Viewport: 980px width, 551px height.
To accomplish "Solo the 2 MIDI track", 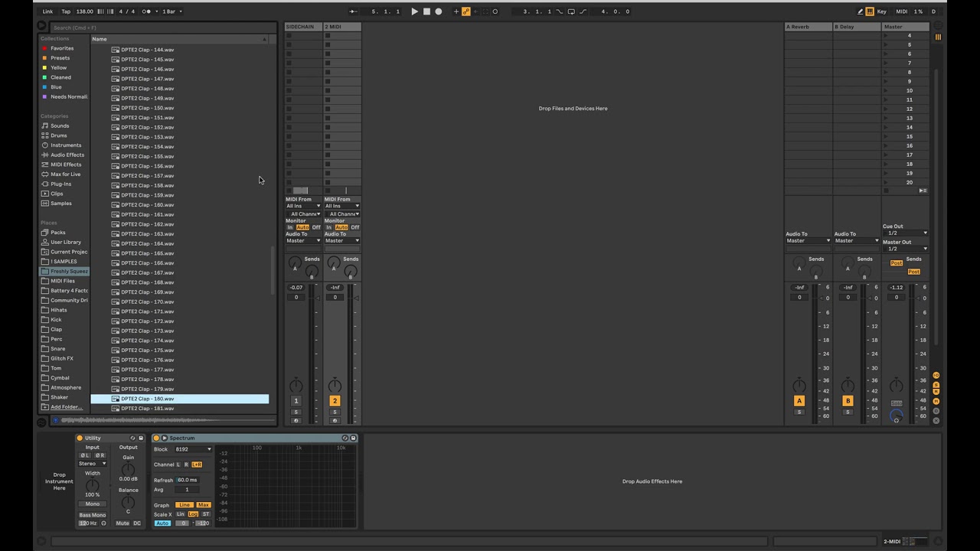I will tap(335, 412).
